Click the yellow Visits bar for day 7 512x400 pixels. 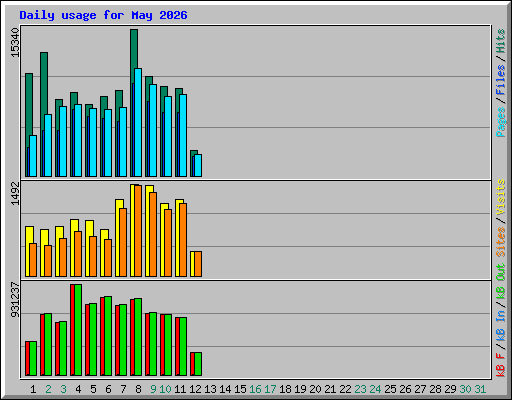pyautogui.click(x=119, y=204)
